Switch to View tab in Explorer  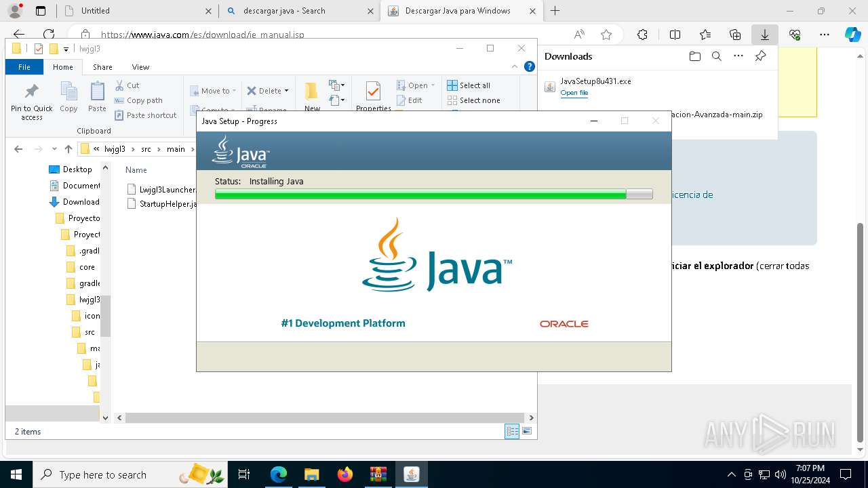tap(140, 67)
